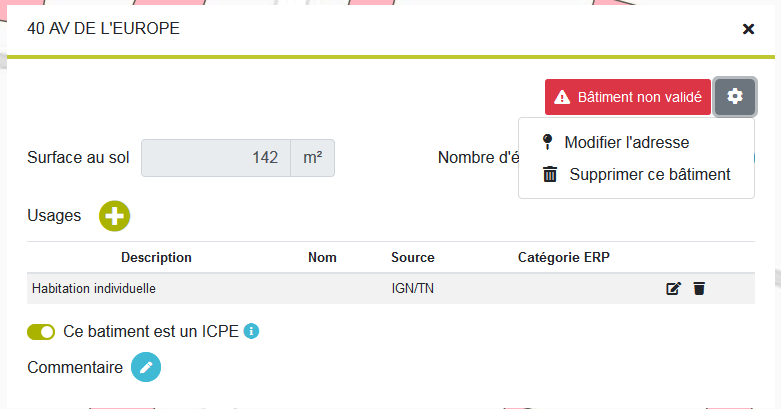The height and width of the screenshot is (409, 781).
Task: Select the IGN/TN source cell
Action: point(413,289)
